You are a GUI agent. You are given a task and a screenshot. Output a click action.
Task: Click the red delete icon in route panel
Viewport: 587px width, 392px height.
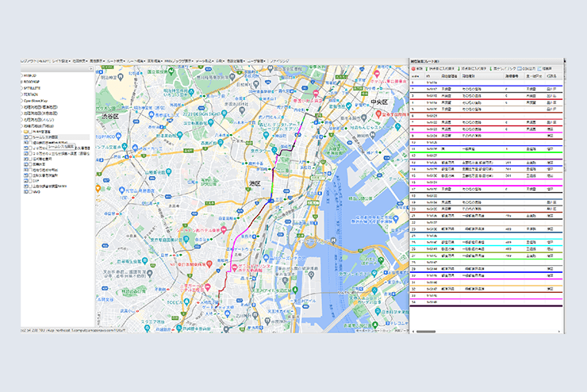tap(413, 69)
